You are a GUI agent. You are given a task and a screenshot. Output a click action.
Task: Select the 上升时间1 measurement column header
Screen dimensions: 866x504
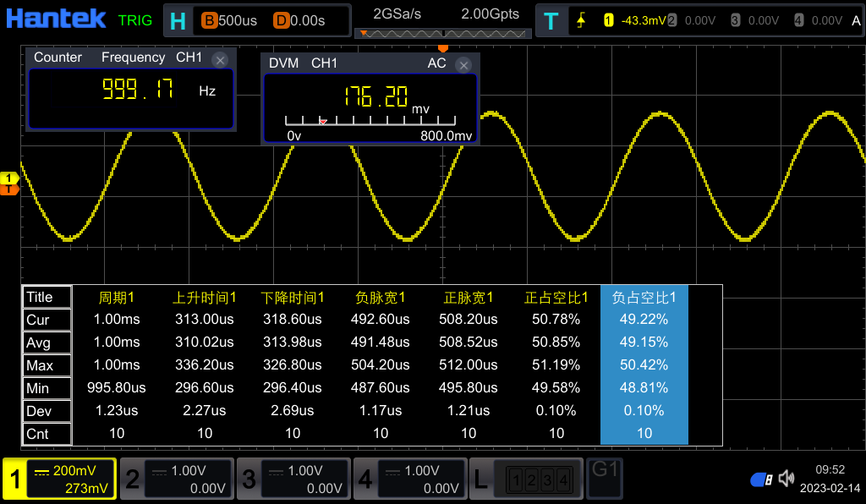[x=205, y=298]
